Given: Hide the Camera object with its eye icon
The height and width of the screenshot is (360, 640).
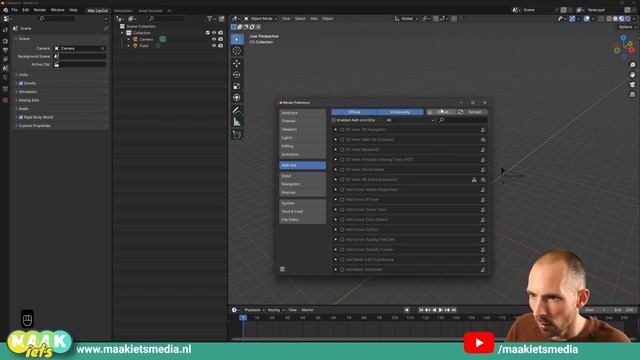Looking at the screenshot, I should tap(214, 39).
